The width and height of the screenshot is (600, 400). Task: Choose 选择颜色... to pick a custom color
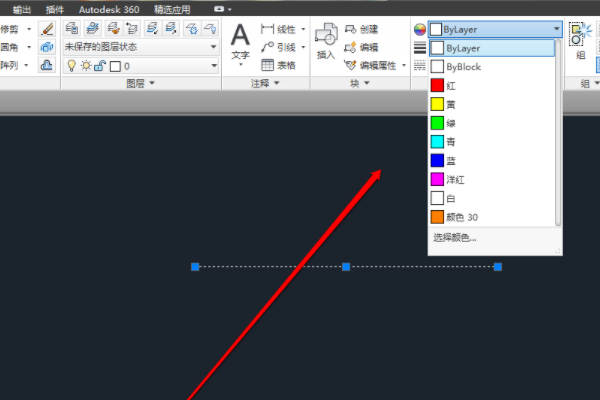tap(455, 238)
